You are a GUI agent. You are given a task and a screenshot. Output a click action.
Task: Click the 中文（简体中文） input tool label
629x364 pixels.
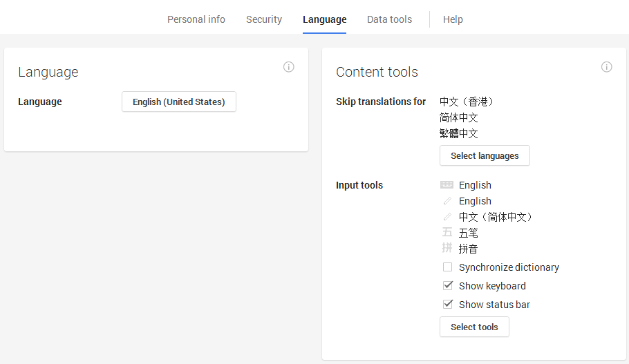tap(496, 217)
